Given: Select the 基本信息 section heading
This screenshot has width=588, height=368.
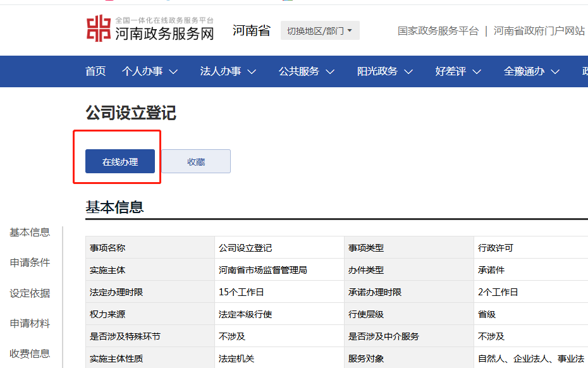Looking at the screenshot, I should pos(114,207).
